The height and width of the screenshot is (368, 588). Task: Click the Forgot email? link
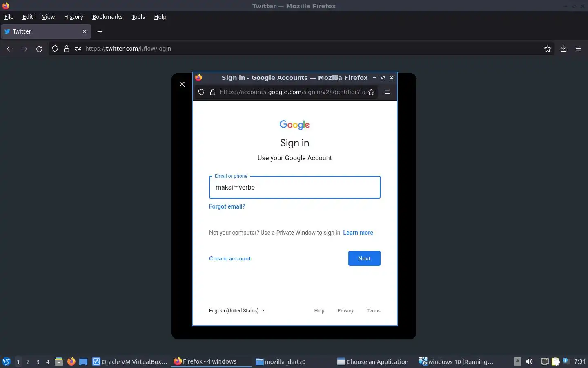[227, 206]
